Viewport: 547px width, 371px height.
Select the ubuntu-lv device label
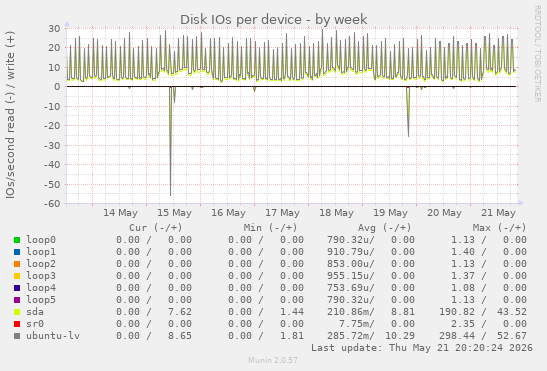pos(53,336)
